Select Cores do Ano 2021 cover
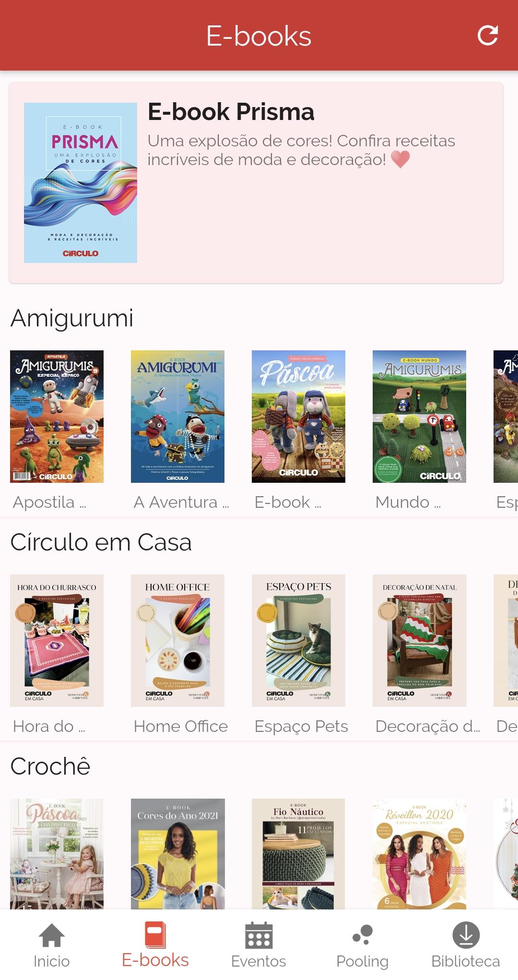Image resolution: width=518 pixels, height=980 pixels. pyautogui.click(x=177, y=854)
